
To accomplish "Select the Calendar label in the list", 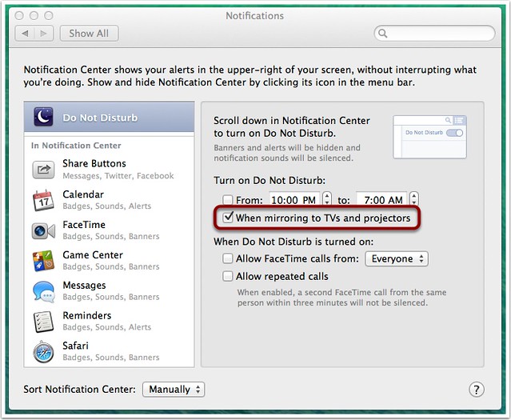I will click(83, 194).
